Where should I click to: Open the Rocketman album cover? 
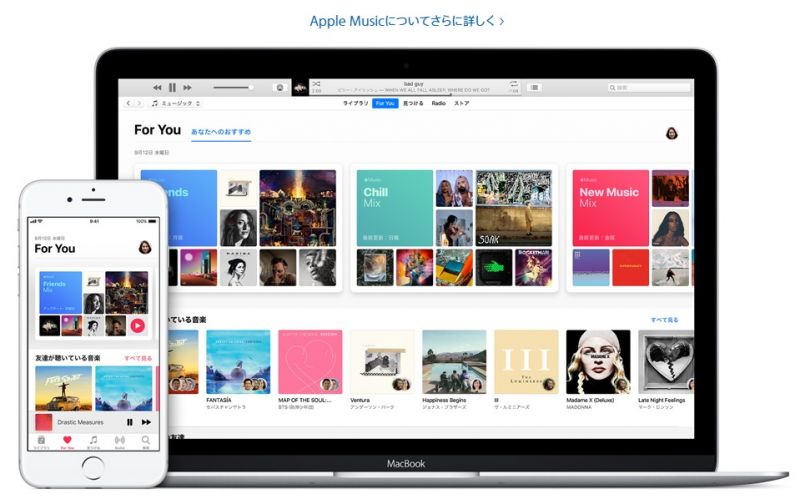tap(533, 267)
